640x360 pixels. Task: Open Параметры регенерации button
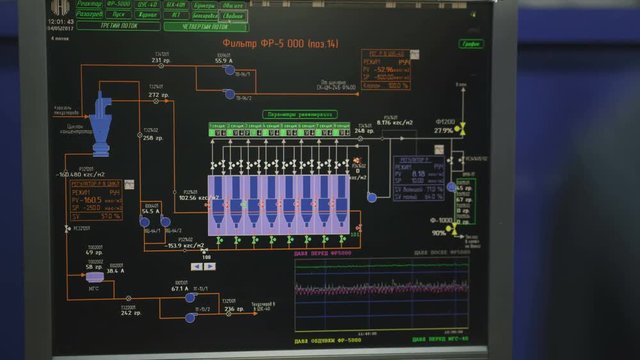click(x=300, y=114)
